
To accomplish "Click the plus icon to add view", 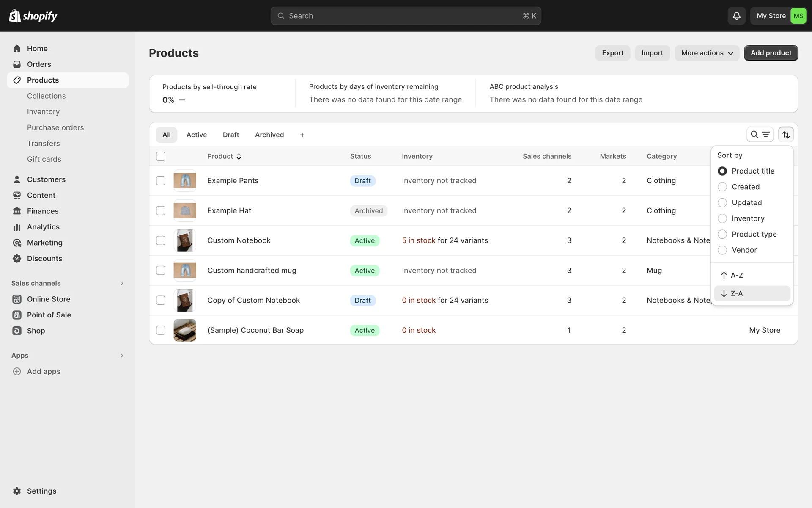I will coord(302,135).
